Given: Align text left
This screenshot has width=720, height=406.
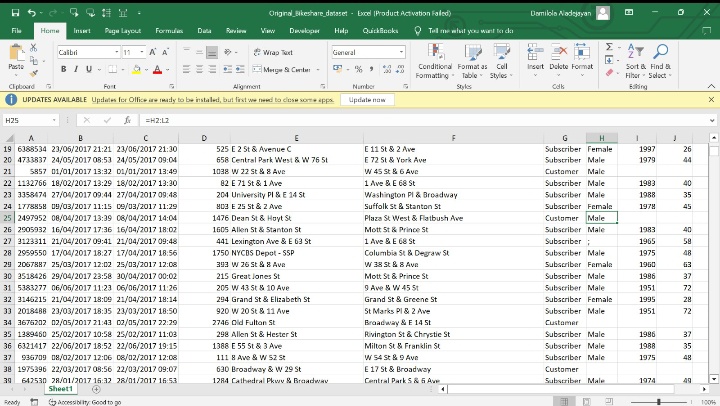Looking at the screenshot, I should pos(186,69).
